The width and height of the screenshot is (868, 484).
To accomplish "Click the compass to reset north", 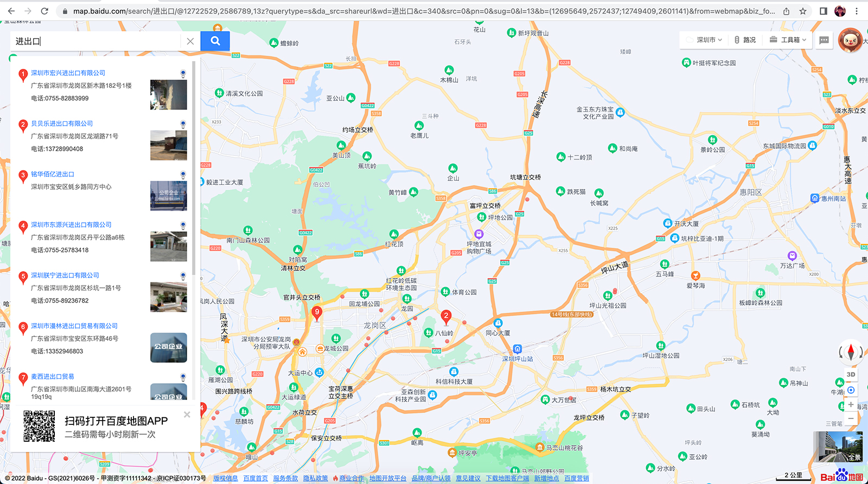I will pos(851,352).
